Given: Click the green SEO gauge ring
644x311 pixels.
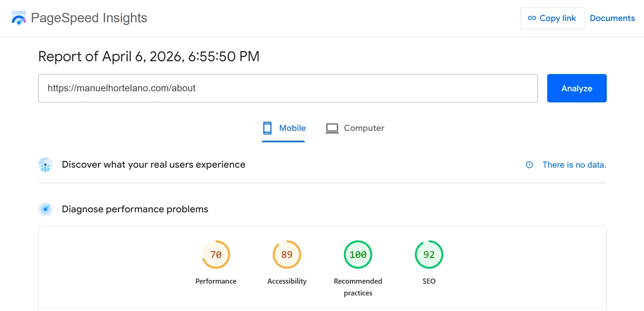Looking at the screenshot, I should pyautogui.click(x=429, y=254).
